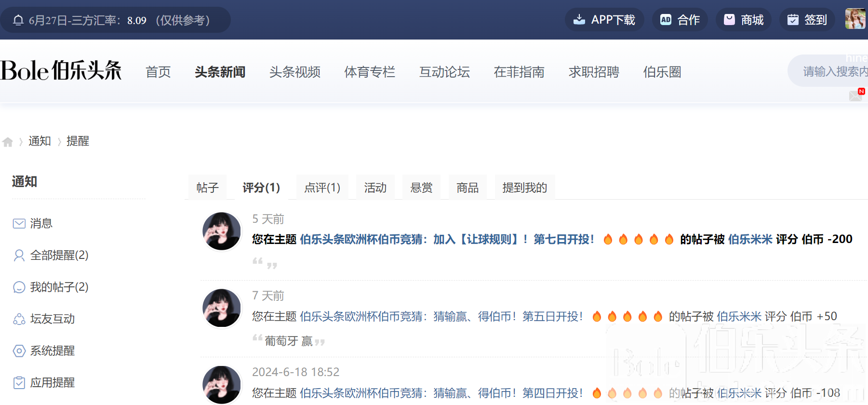The height and width of the screenshot is (405, 868).
Task: Select 头条视频 in the navigation
Action: (x=295, y=72)
